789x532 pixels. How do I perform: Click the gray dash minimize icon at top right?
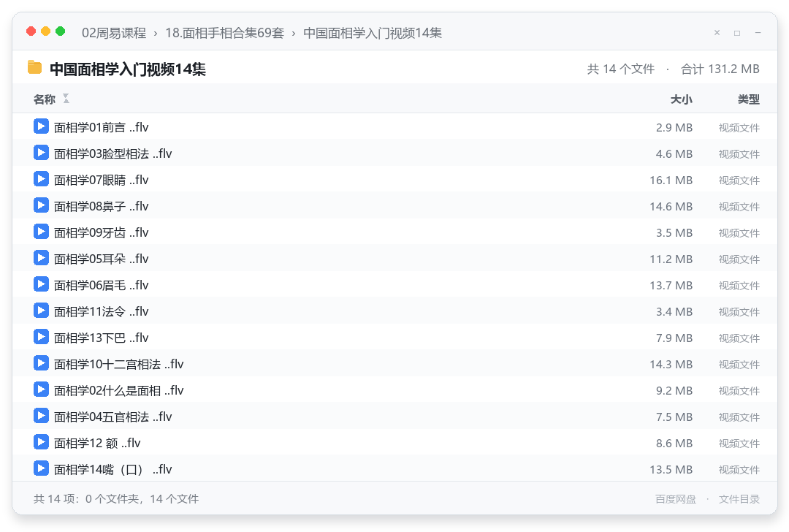[758, 33]
